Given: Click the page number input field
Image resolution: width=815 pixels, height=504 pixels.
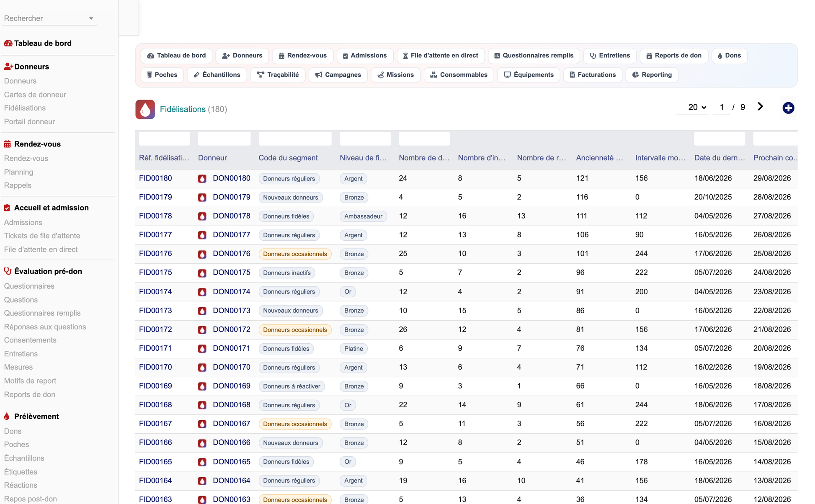Looking at the screenshot, I should (722, 108).
